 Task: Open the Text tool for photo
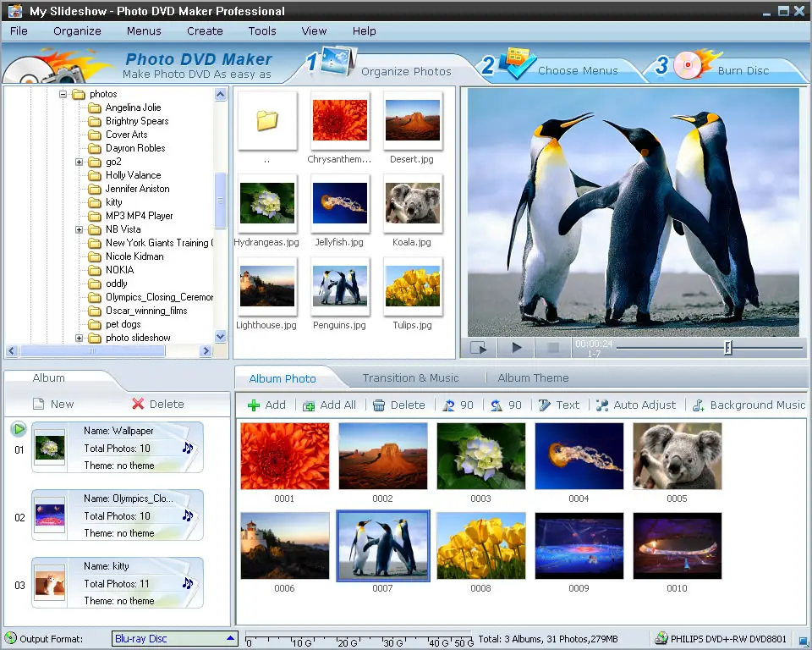(545, 405)
